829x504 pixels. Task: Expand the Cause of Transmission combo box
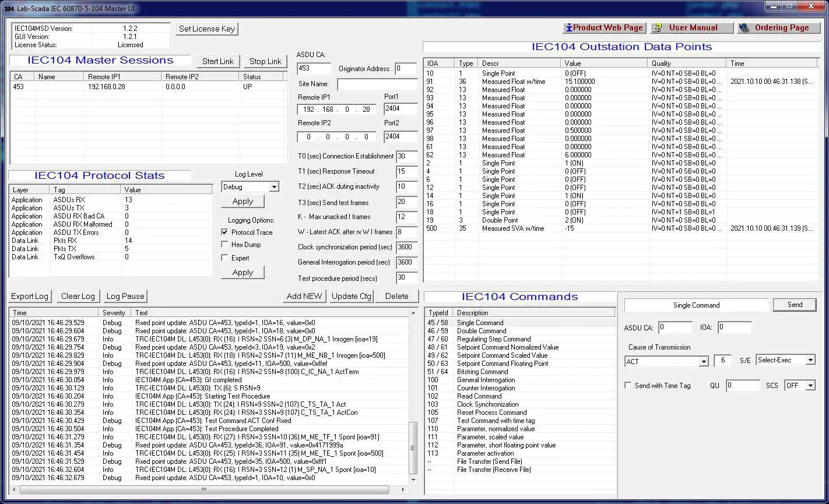703,361
